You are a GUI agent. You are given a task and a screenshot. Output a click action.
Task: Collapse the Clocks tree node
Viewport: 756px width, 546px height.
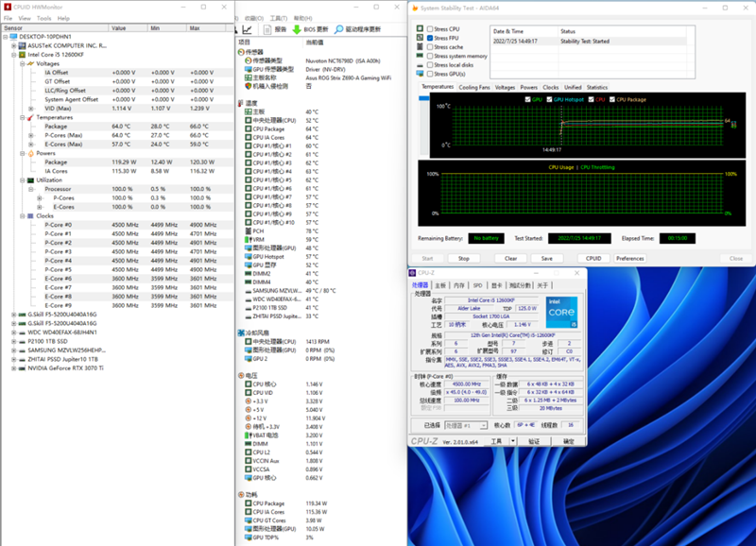[22, 216]
